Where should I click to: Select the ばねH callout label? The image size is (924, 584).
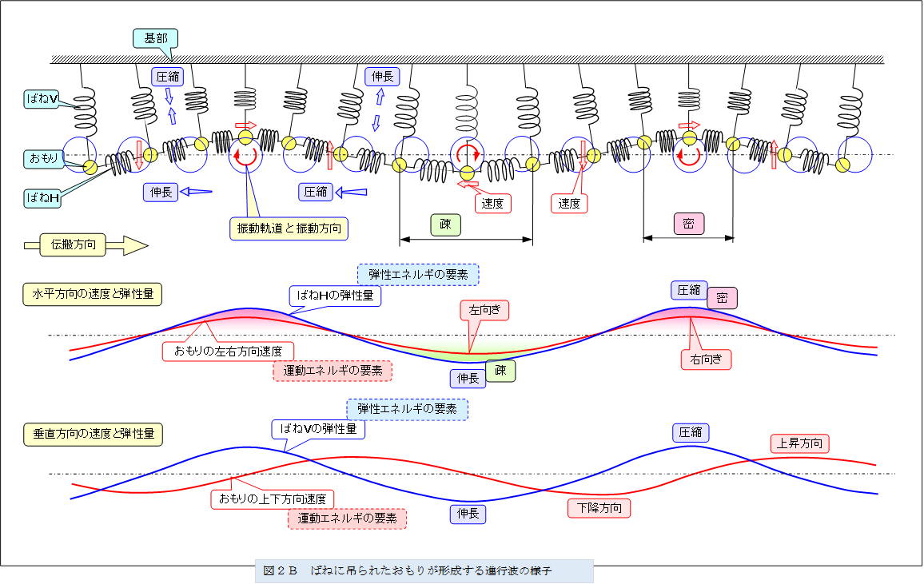click(42, 197)
